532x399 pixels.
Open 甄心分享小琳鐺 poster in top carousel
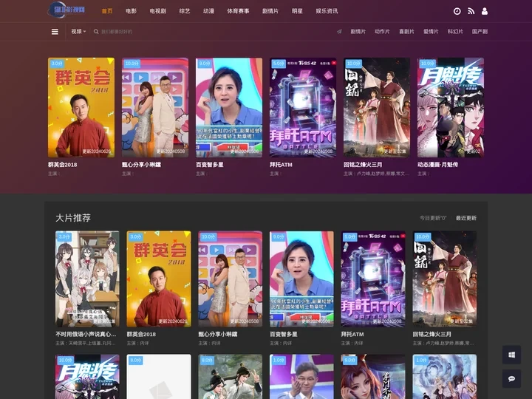[x=155, y=107]
